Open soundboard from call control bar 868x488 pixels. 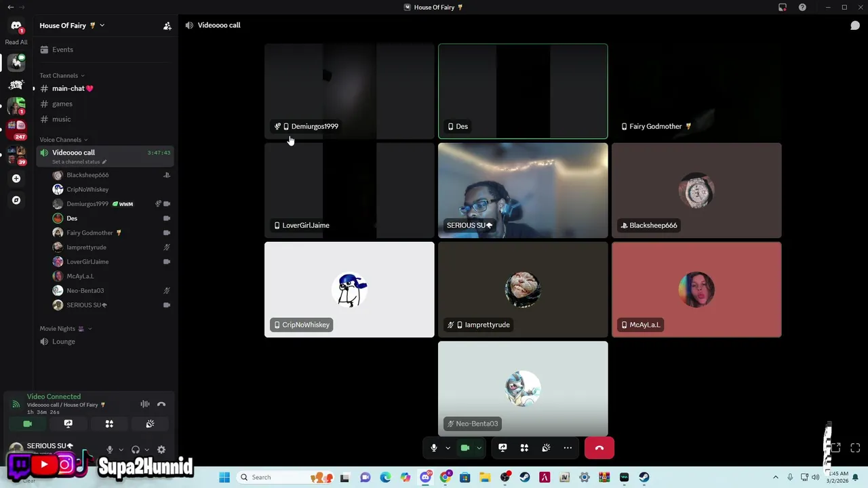point(546,448)
